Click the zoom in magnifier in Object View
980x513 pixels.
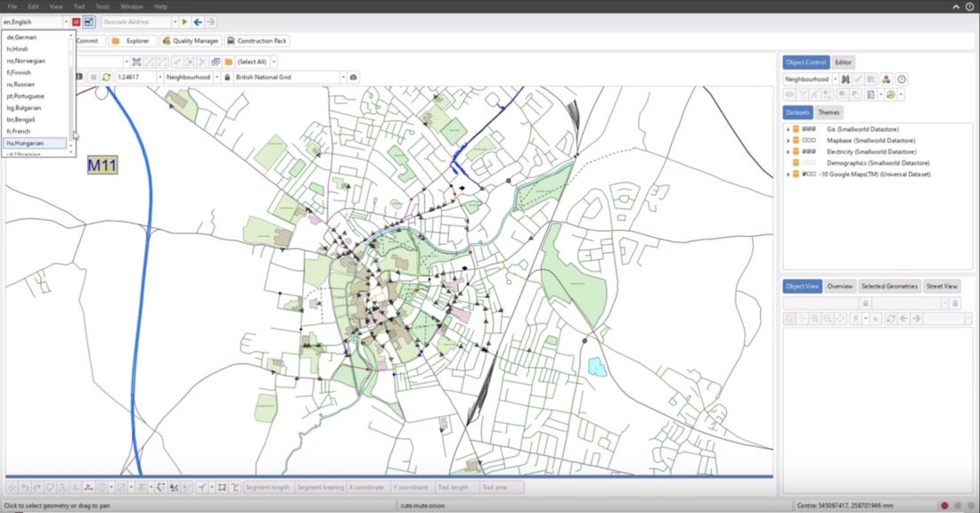click(815, 319)
